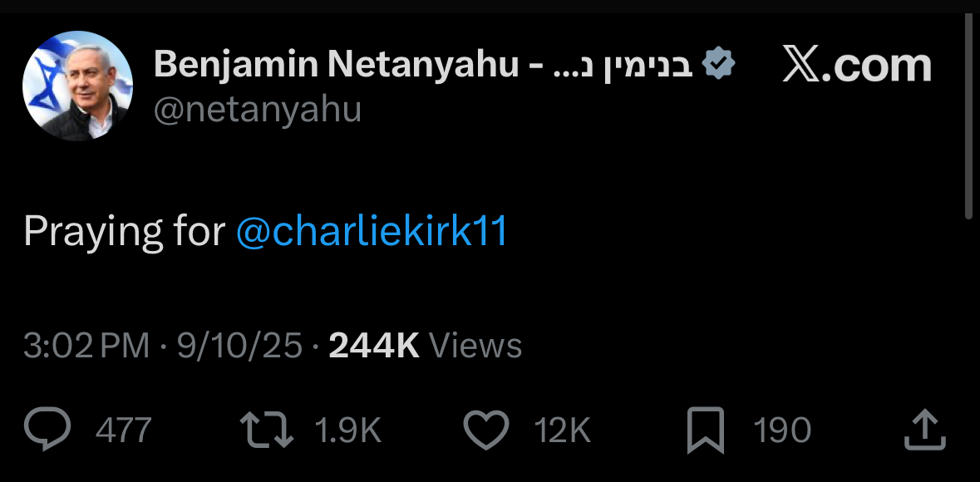This screenshot has width=980, height=482.
Task: Click the repost arrows icon
Action: pyautogui.click(x=266, y=430)
